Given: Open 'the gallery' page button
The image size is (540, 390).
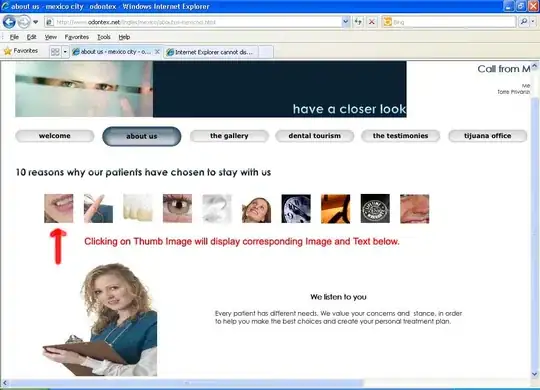Looking at the screenshot, I should coord(229,136).
